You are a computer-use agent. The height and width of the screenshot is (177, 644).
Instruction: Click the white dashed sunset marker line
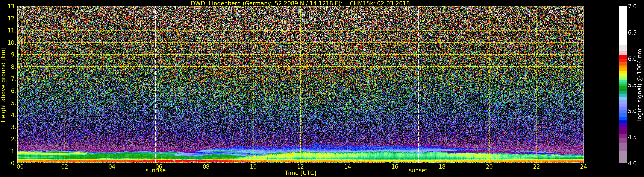pos(418,85)
